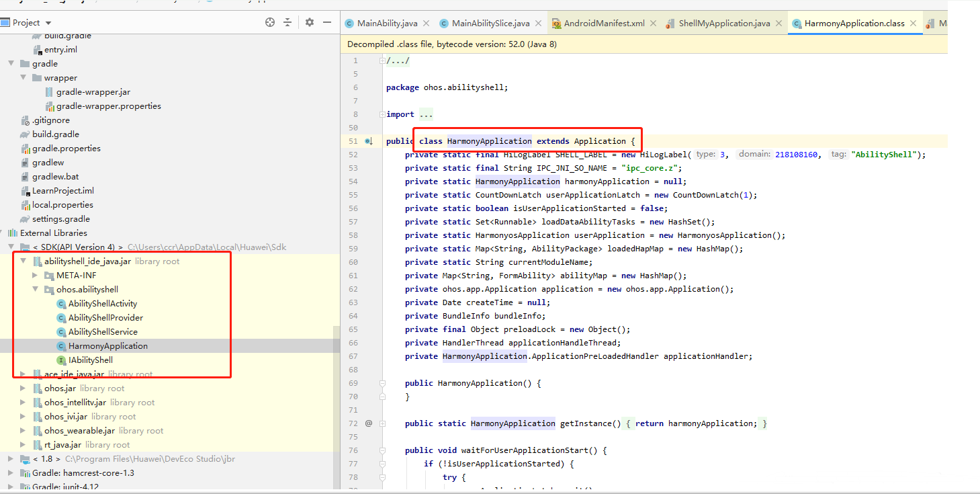Click the gutter @ annotation on line 72

click(368, 423)
